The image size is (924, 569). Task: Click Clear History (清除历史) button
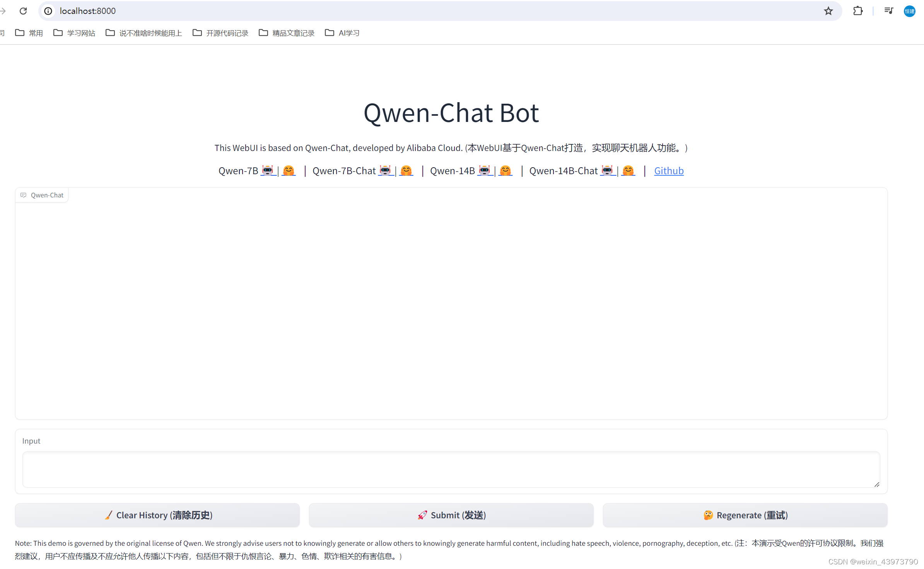pos(157,515)
